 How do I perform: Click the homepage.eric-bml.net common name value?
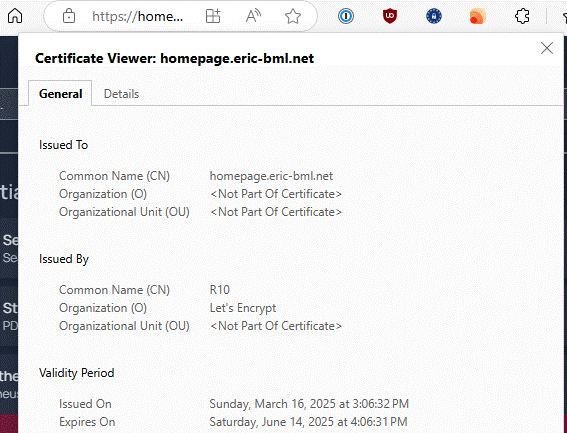[x=271, y=176]
